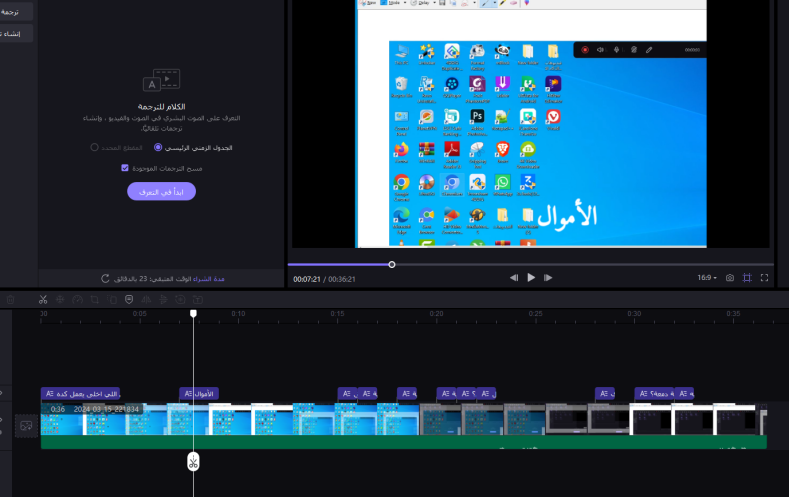Click the ابدأ في التعرف button
The image size is (789, 497).
[x=162, y=192]
